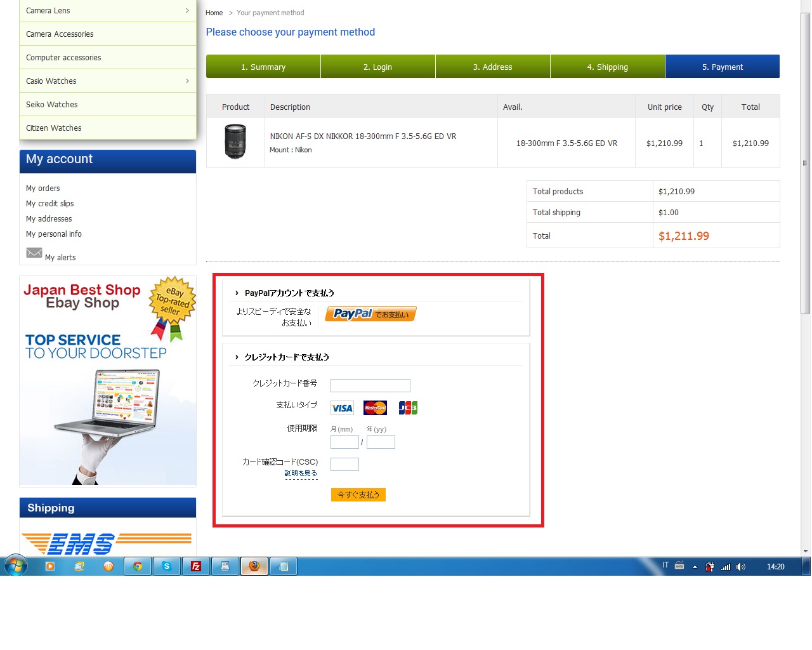Open the network signal tray icon
This screenshot has height=650, width=812.
(x=726, y=567)
